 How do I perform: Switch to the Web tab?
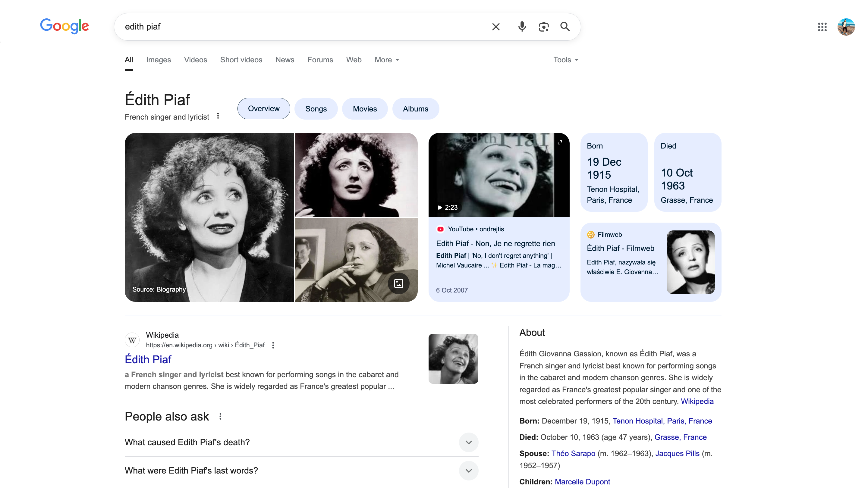(x=354, y=60)
